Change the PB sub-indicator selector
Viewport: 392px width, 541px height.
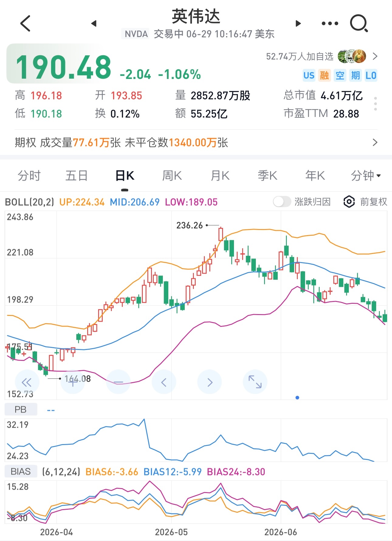(21, 409)
